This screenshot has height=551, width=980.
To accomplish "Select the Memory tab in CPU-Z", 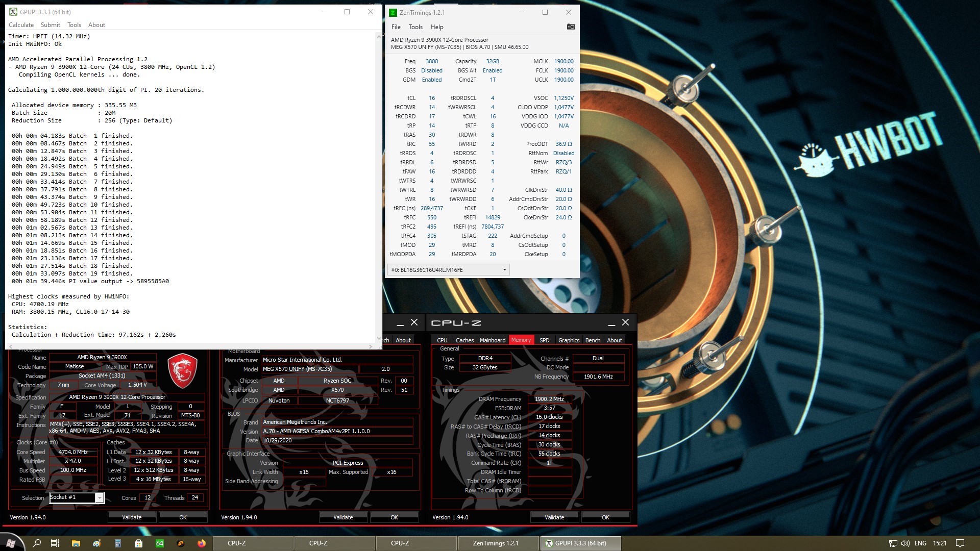I will [521, 340].
